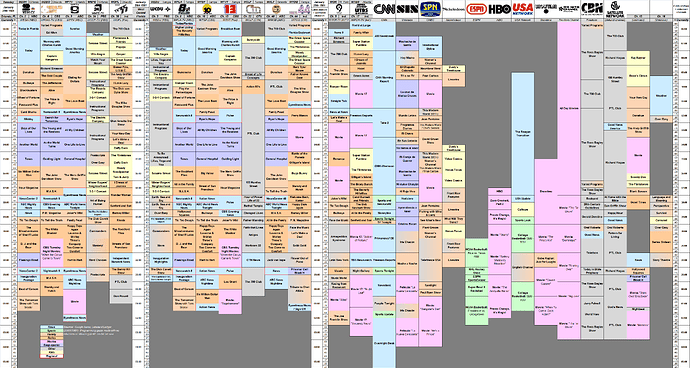Click the Satellite Network logo

click(x=615, y=8)
